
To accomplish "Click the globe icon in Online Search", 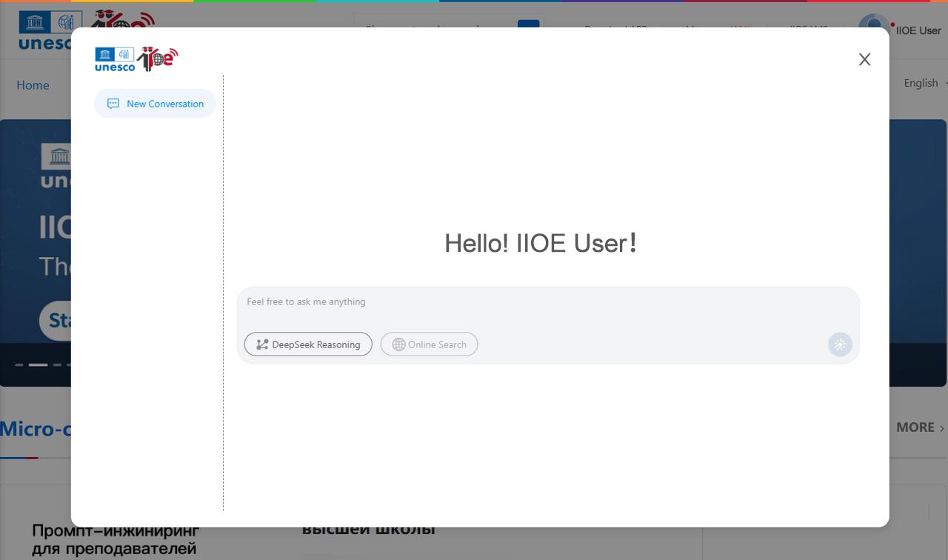I will [x=398, y=344].
